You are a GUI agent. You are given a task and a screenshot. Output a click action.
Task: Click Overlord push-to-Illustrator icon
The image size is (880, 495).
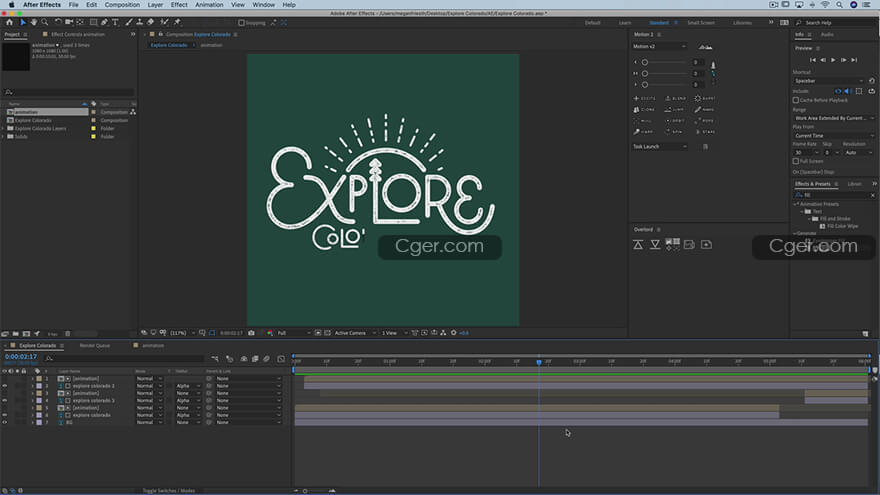638,245
